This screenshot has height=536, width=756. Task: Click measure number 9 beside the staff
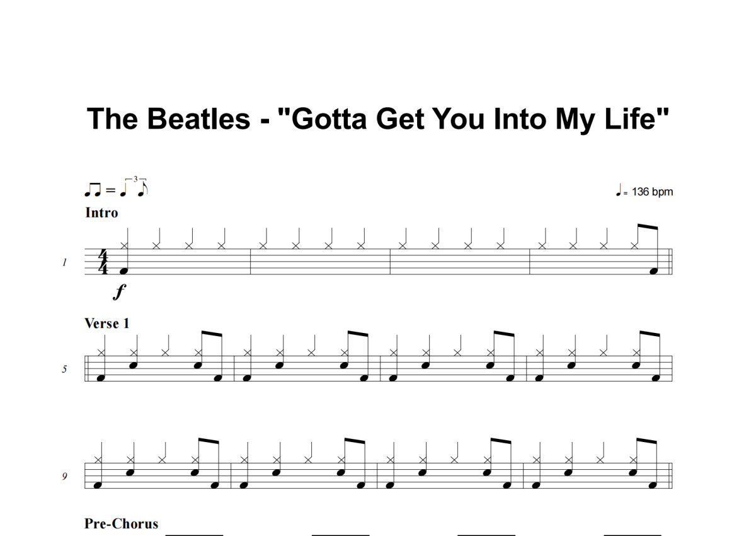64,476
